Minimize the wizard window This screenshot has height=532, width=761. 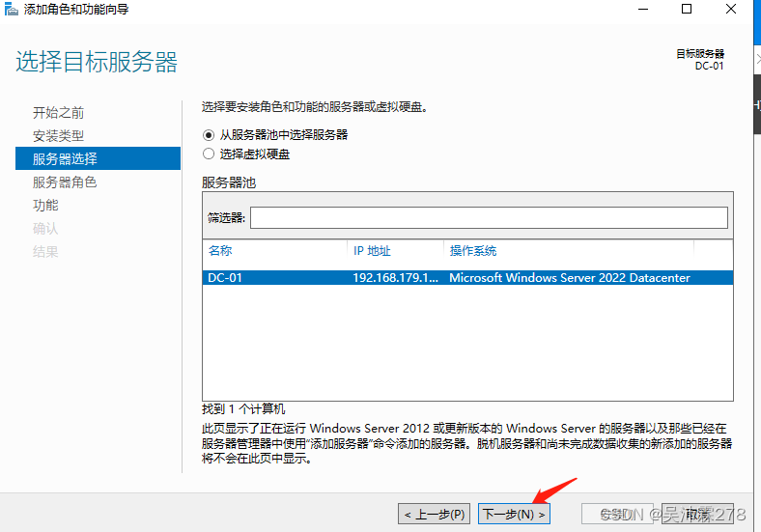point(643,10)
